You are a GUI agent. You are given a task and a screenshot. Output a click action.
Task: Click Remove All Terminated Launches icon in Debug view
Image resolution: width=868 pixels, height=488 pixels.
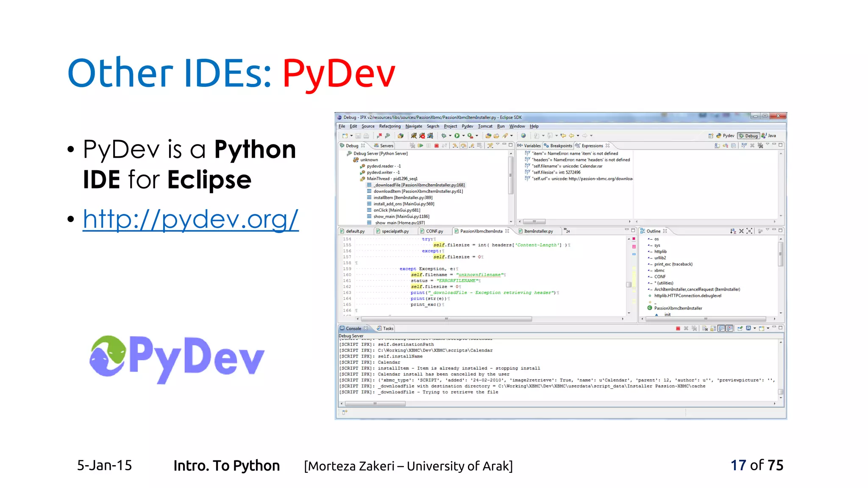(x=412, y=145)
